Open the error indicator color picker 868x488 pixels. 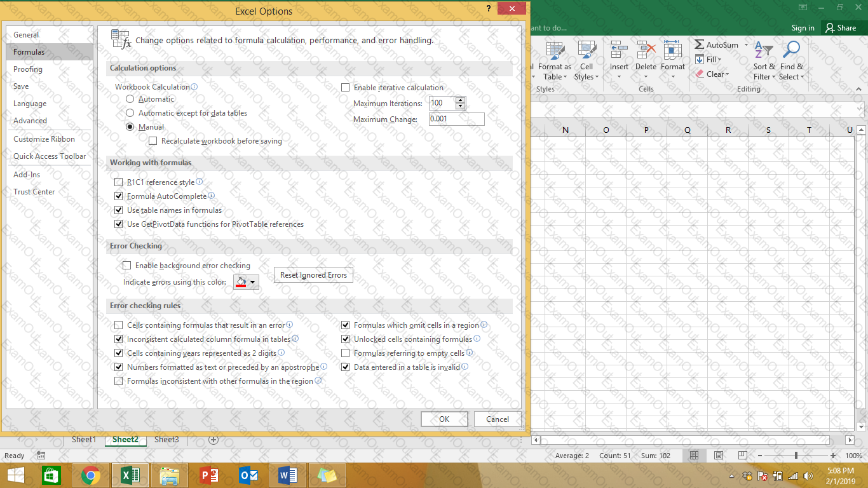click(x=246, y=282)
